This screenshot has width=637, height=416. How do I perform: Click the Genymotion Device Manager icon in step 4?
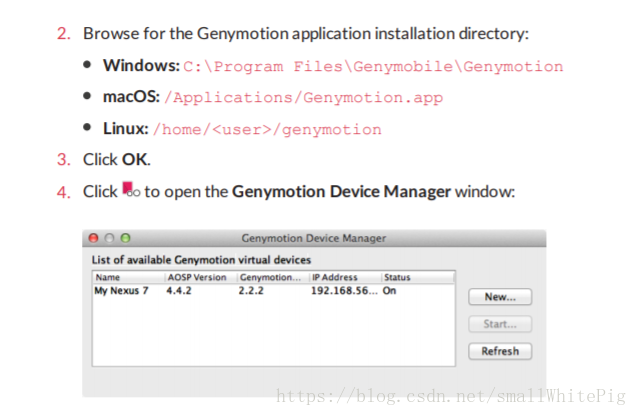pyautogui.click(x=131, y=190)
